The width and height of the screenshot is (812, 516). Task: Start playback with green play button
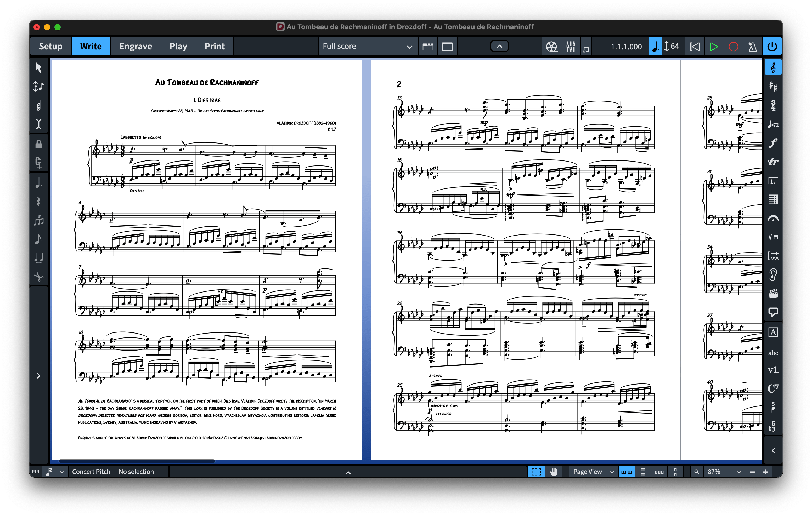[x=714, y=47]
